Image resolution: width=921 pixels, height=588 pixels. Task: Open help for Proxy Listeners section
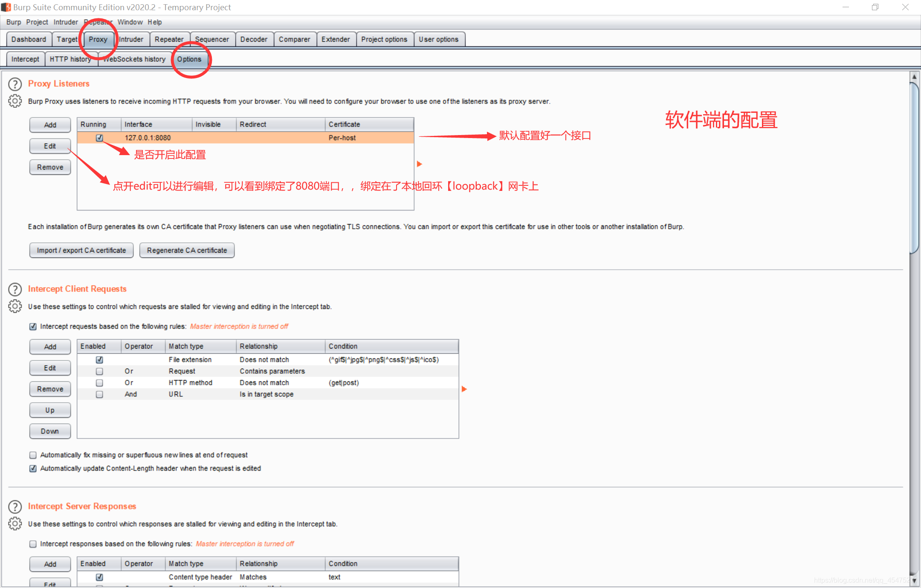click(x=15, y=84)
